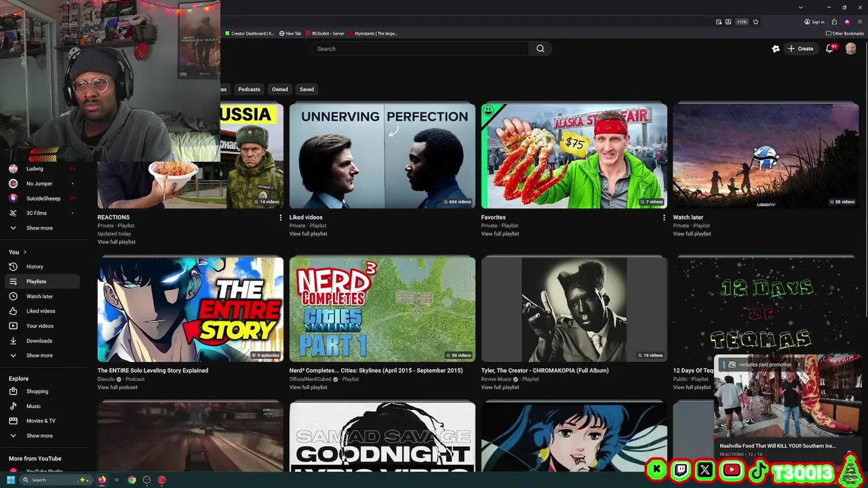
Task: Expand Show more below Downloads
Action: (43, 356)
